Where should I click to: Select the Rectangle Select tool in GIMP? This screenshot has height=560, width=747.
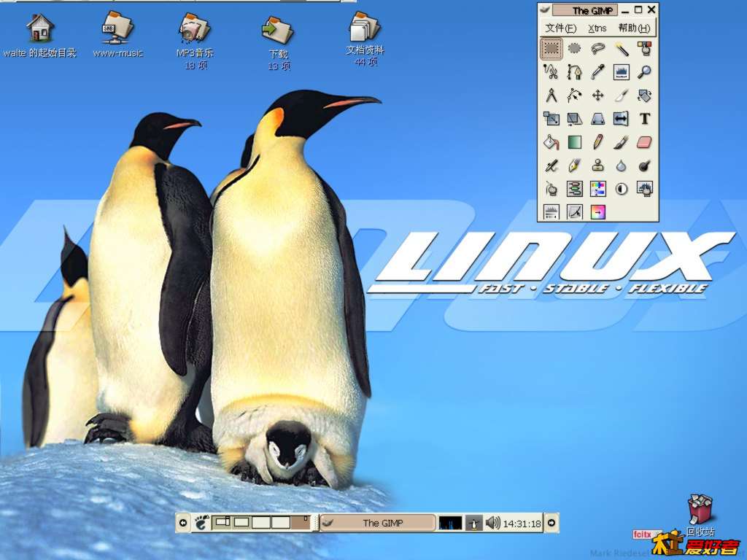coord(551,49)
